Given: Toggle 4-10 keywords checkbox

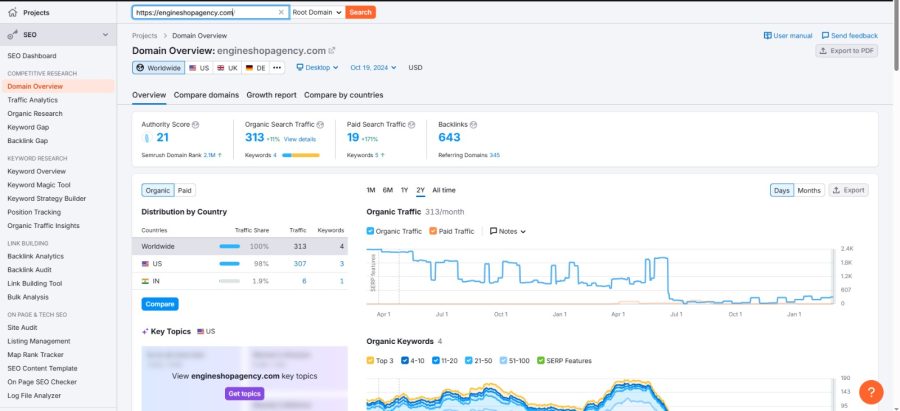Looking at the screenshot, I should pyautogui.click(x=405, y=361).
